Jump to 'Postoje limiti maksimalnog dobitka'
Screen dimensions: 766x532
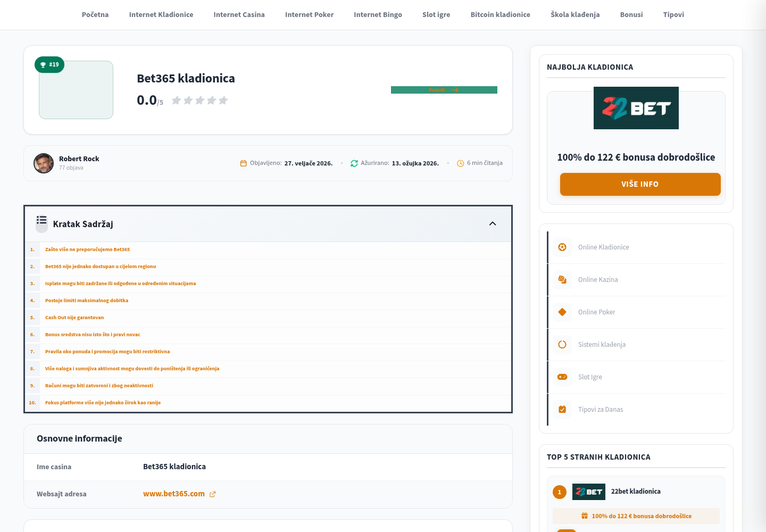(x=87, y=301)
